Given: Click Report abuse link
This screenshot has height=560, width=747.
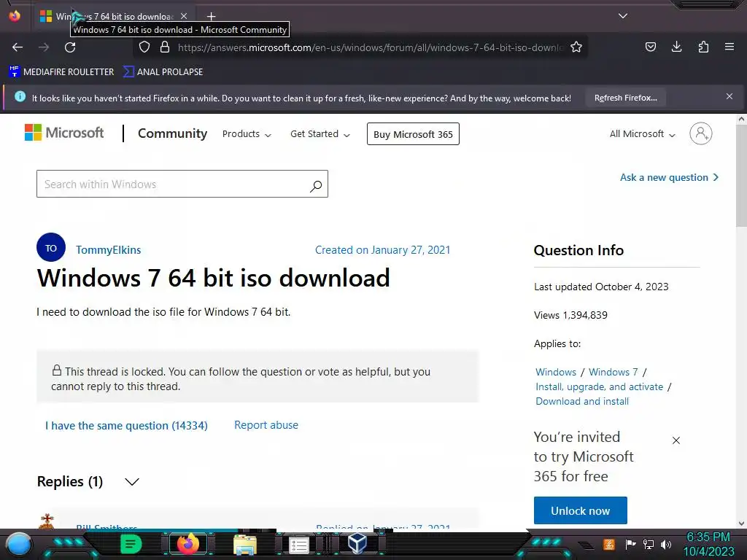Looking at the screenshot, I should pos(266,425).
